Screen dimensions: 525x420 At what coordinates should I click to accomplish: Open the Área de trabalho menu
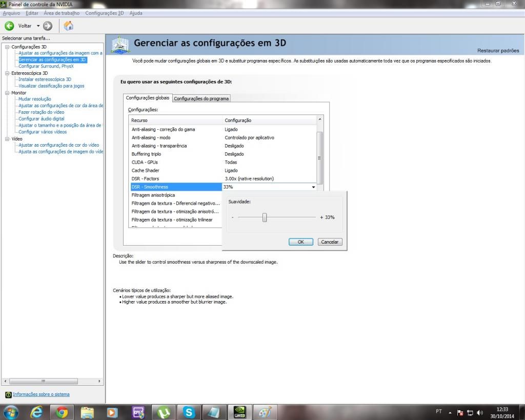point(62,13)
